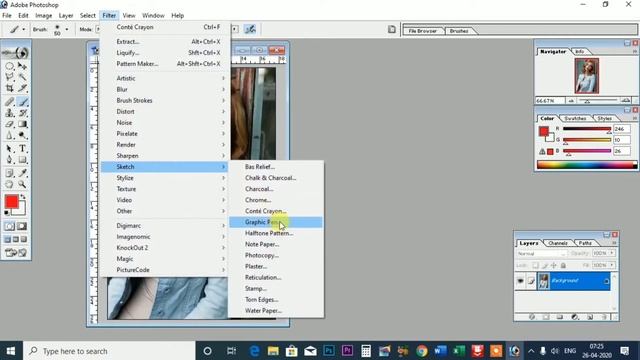Viewport: 640px width, 360px height.
Task: Switch to Standard editing mode
Action: tap(9, 226)
